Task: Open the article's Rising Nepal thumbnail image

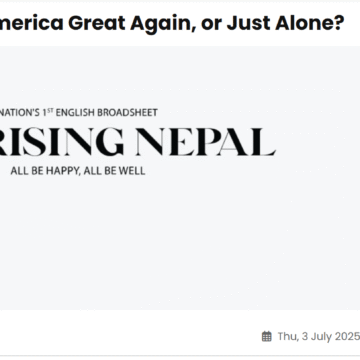Action: coord(180,178)
